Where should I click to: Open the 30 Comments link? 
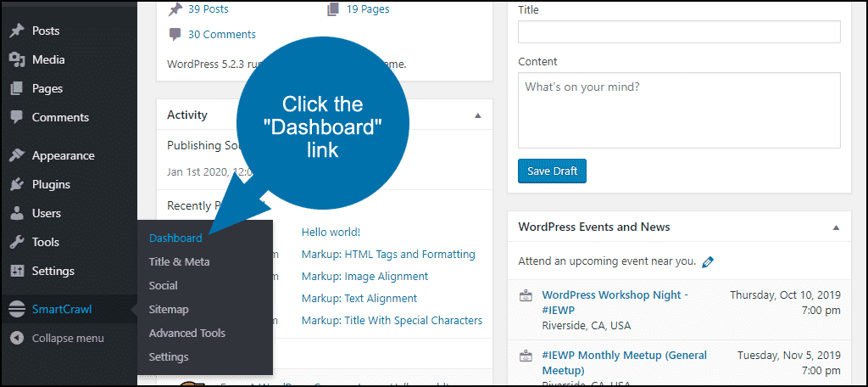(x=222, y=35)
